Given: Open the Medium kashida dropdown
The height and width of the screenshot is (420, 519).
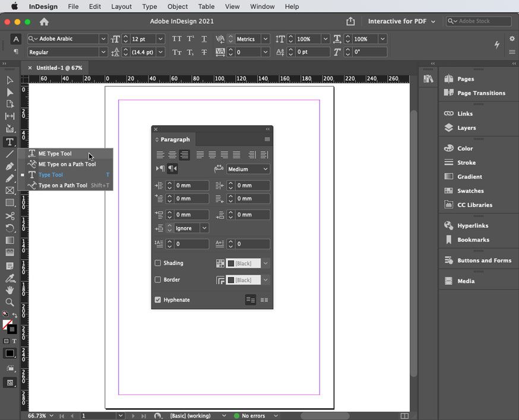Looking at the screenshot, I should 248,169.
